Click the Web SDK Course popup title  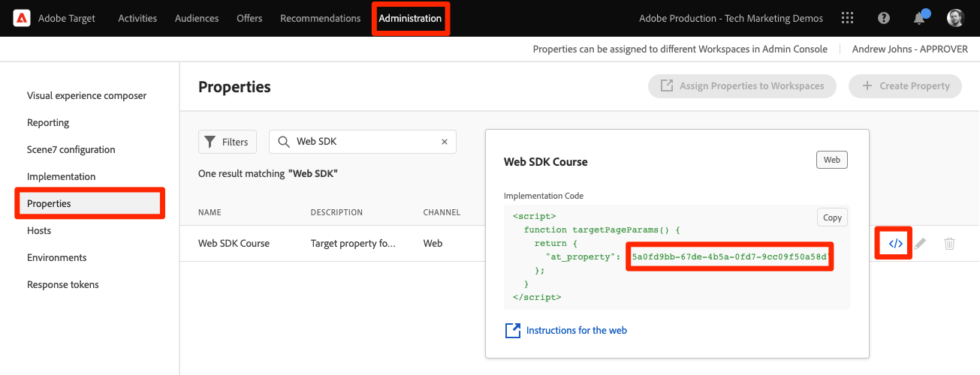pos(545,161)
